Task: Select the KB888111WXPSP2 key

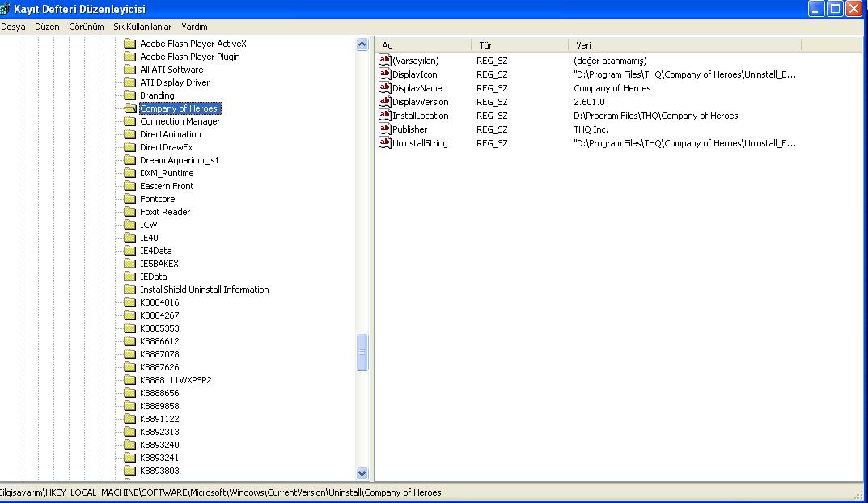Action: [176, 380]
